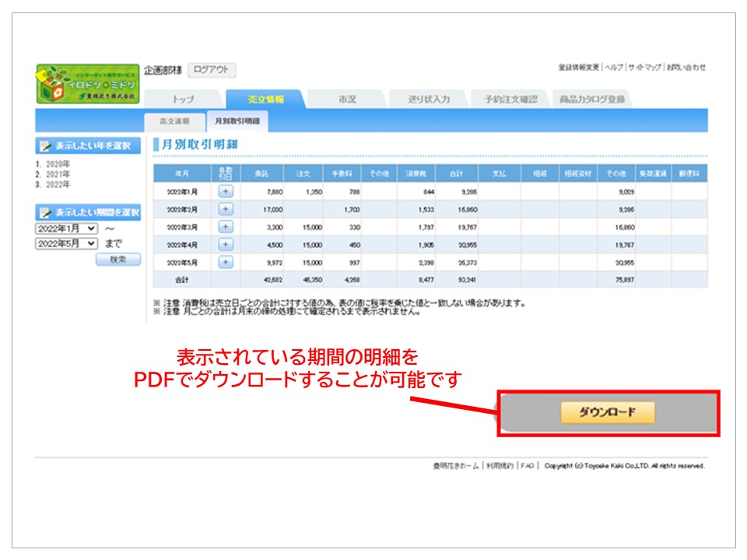Open the お問い合わせ link
The height and width of the screenshot is (560, 747).
[x=686, y=68]
